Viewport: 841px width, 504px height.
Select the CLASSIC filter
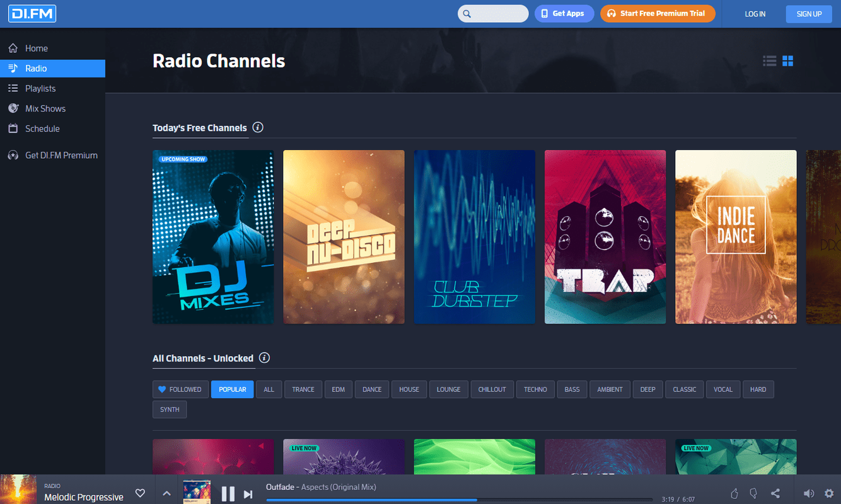[685, 389]
